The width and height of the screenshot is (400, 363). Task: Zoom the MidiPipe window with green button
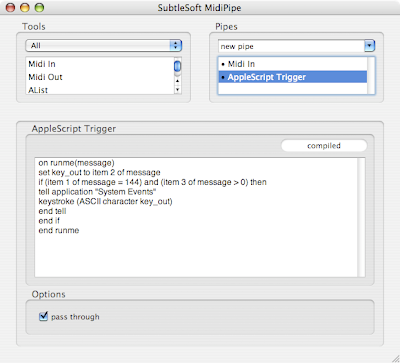pos(39,7)
